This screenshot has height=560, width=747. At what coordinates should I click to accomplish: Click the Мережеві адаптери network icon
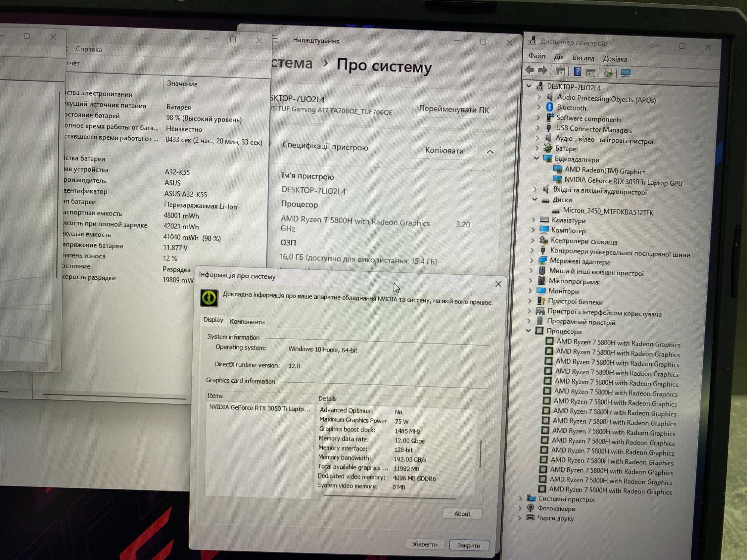point(542,261)
